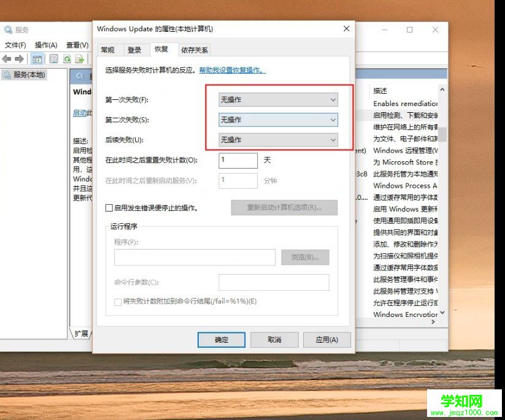Screen dimensions: 505x420
Task: Open the 后续失败 dropdown
Action: [278, 140]
